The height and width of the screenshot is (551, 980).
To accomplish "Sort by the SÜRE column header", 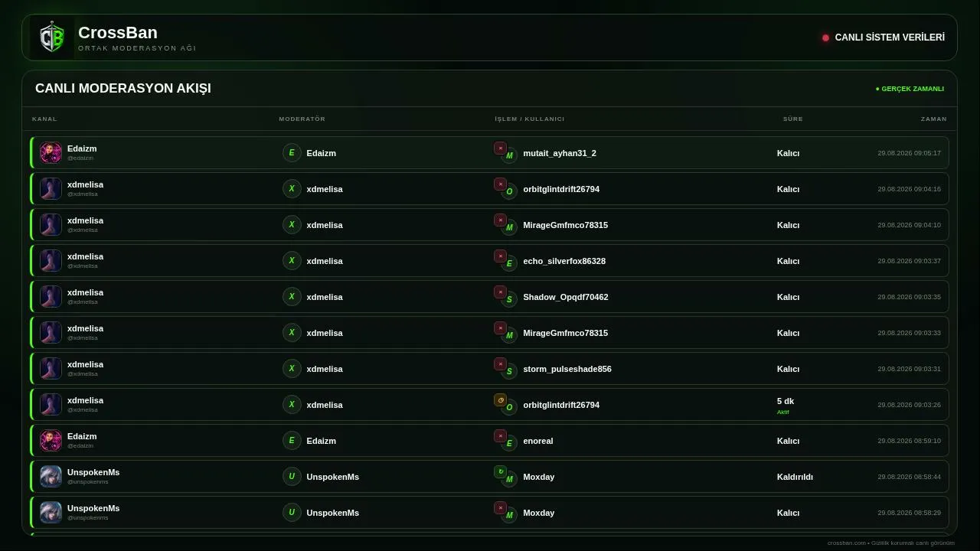I will tap(792, 119).
